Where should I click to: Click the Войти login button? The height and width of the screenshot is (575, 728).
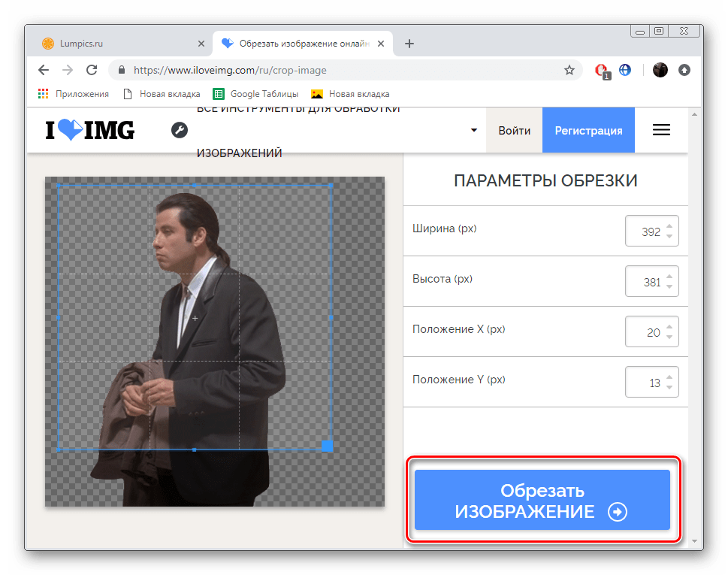(x=514, y=130)
